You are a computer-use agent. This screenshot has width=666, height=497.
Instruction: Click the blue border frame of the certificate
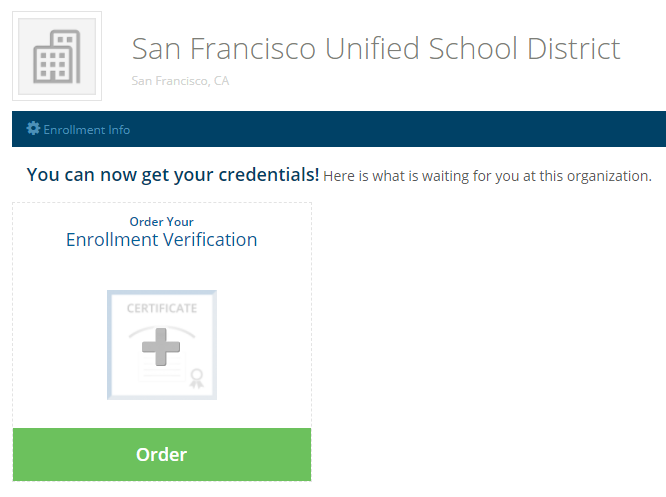(x=110, y=345)
